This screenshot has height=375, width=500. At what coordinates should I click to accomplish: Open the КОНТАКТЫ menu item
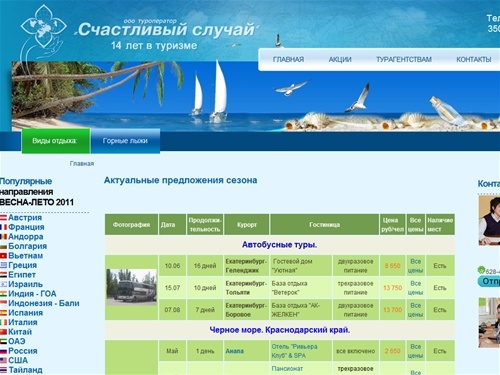click(474, 59)
